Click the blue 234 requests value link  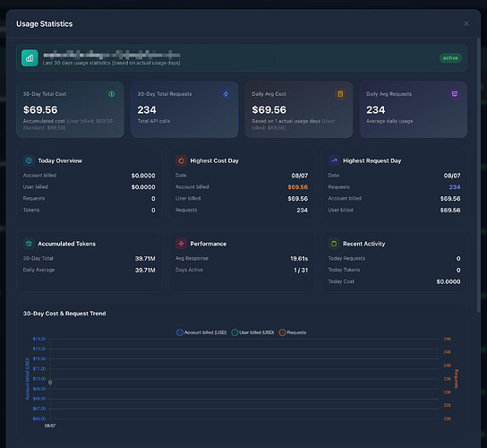click(x=455, y=187)
